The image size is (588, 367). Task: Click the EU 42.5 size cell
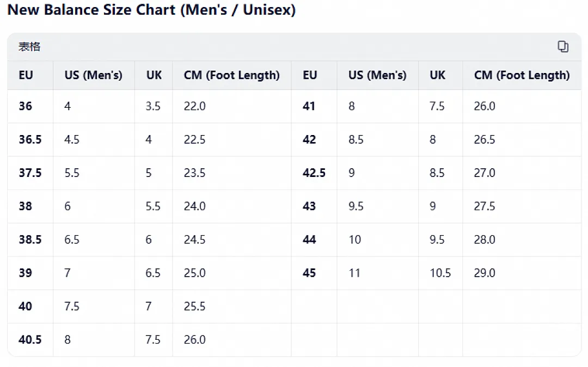pos(314,173)
